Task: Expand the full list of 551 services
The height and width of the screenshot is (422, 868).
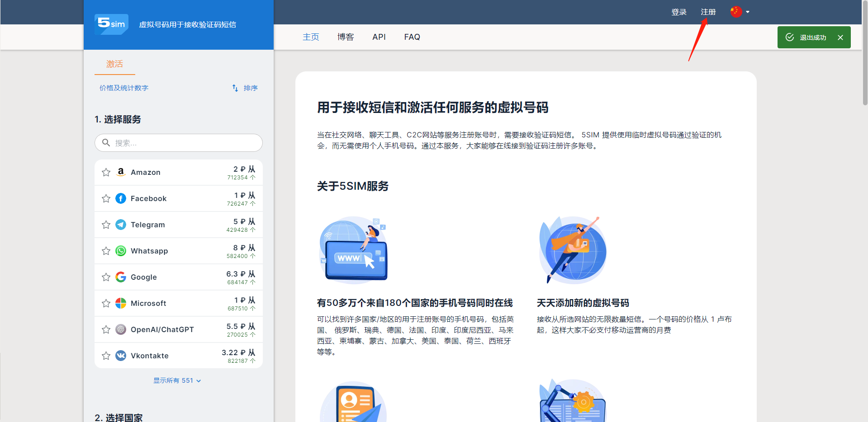Action: click(177, 380)
